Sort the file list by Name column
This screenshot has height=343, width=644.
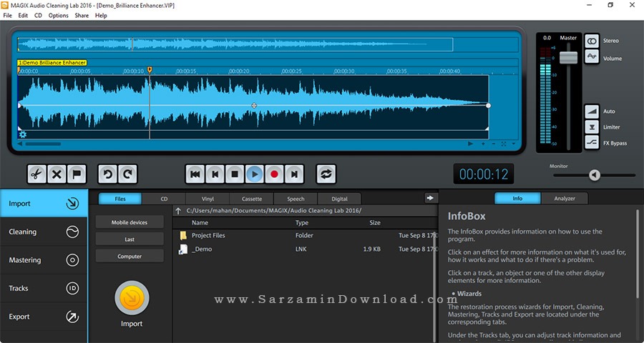tap(200, 223)
